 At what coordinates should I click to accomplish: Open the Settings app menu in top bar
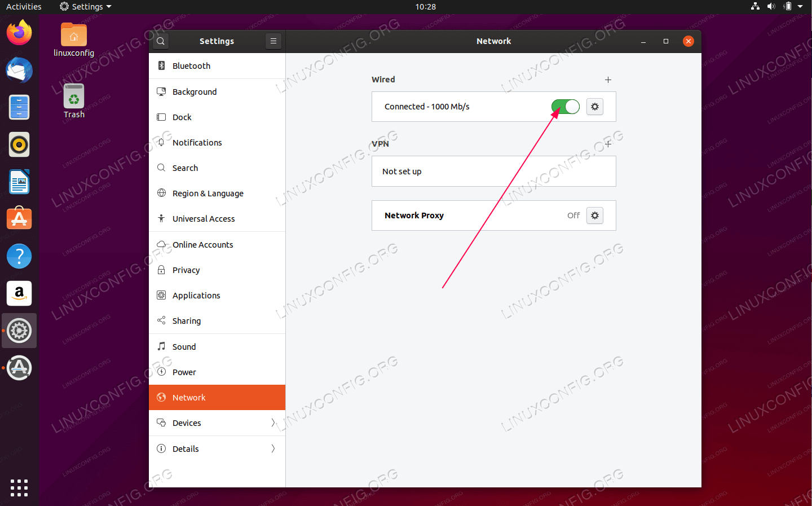coord(86,7)
